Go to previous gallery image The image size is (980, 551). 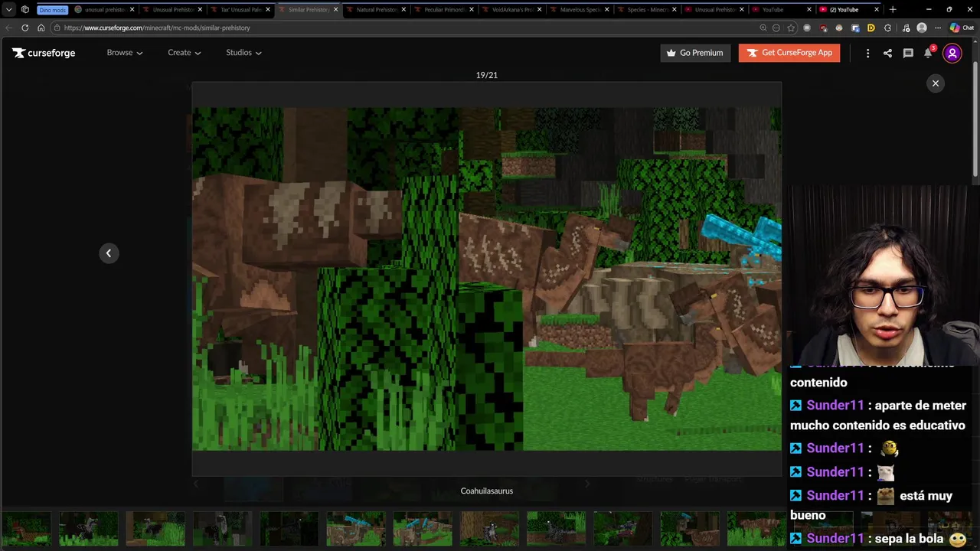coord(109,253)
